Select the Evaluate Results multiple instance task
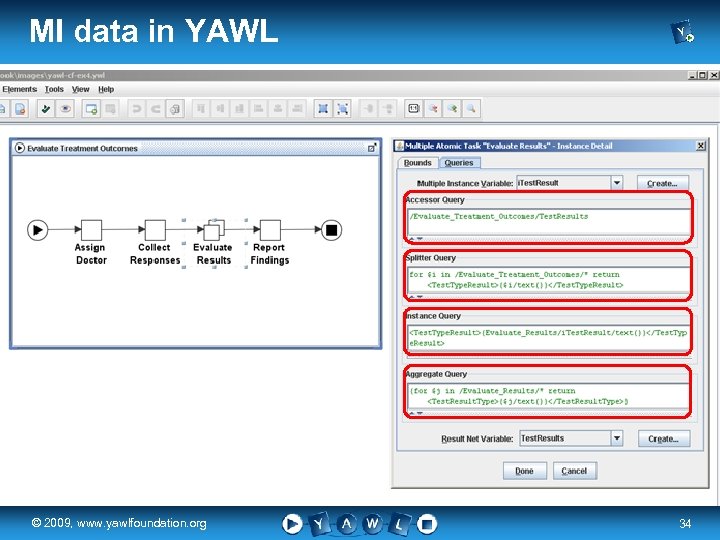720x540 pixels. click(x=214, y=230)
